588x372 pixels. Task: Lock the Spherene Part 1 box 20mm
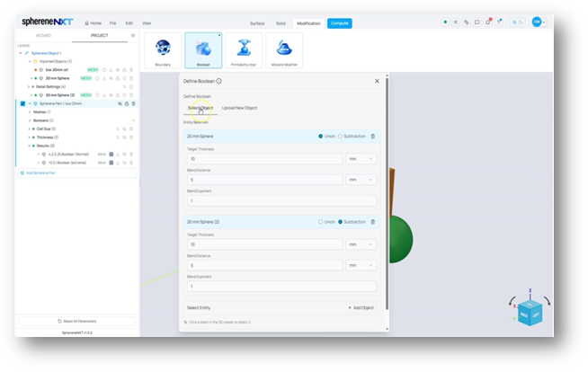127,103
